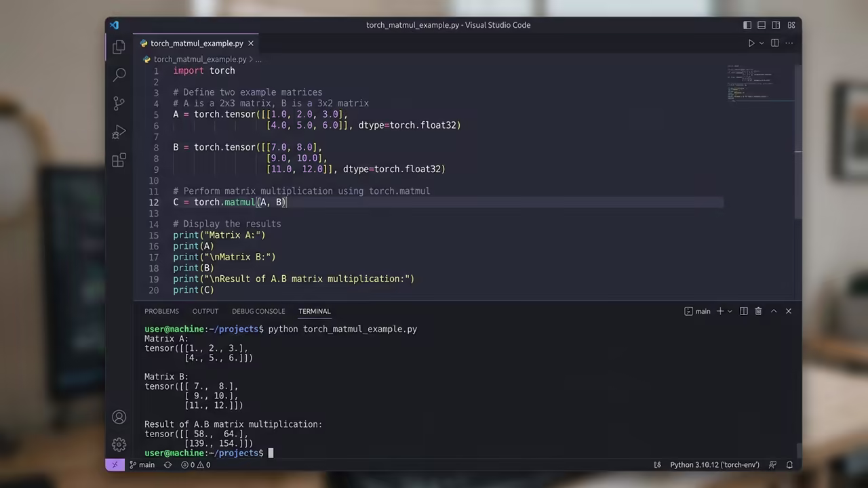
Task: Expand the breadcrumb ellipsis item
Action: click(x=258, y=60)
